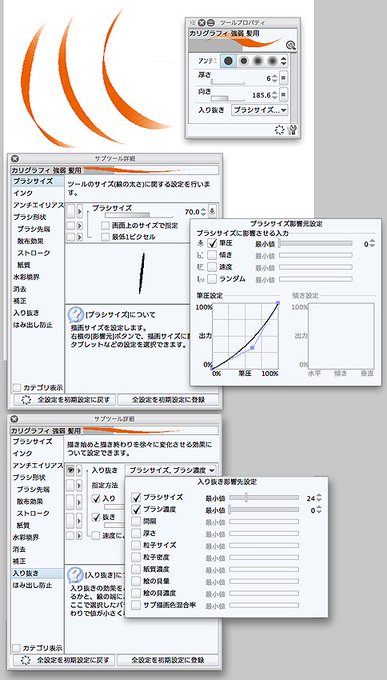Open the 入り抜き dropdown in Tool Property panel
This screenshot has width=387, height=680.
(260, 110)
